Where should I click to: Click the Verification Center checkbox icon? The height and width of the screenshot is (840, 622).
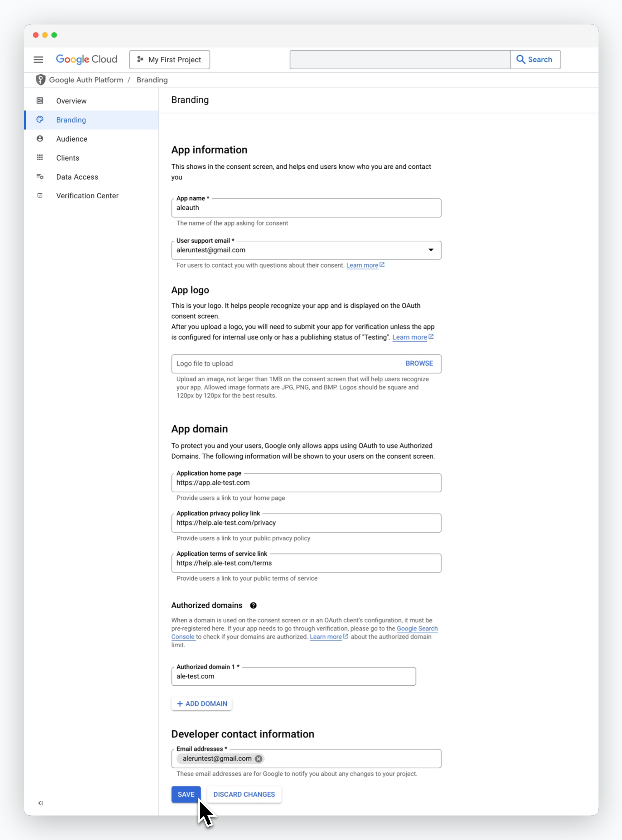point(40,196)
